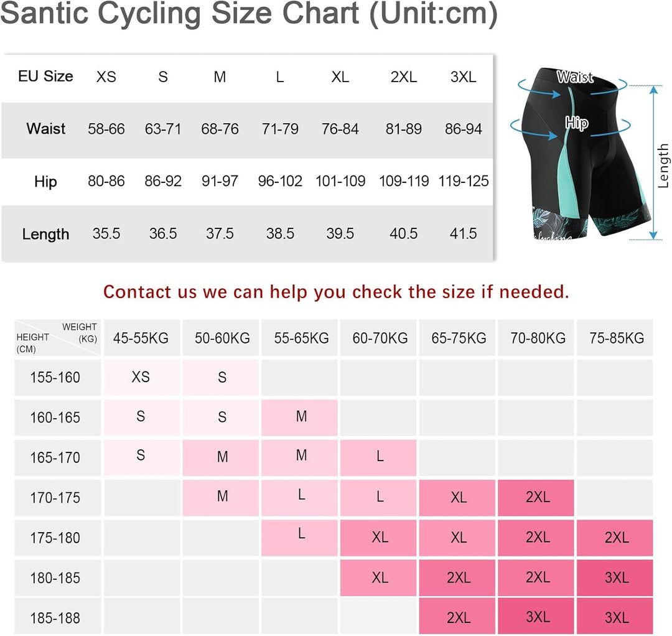Click the 45-55KG weight column header
The image size is (672, 636).
pos(141,338)
